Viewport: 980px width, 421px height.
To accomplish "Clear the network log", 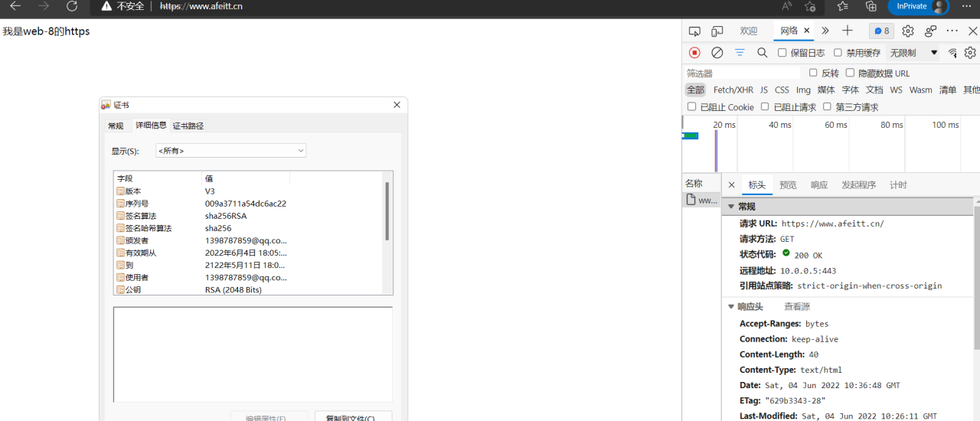I will tap(717, 53).
